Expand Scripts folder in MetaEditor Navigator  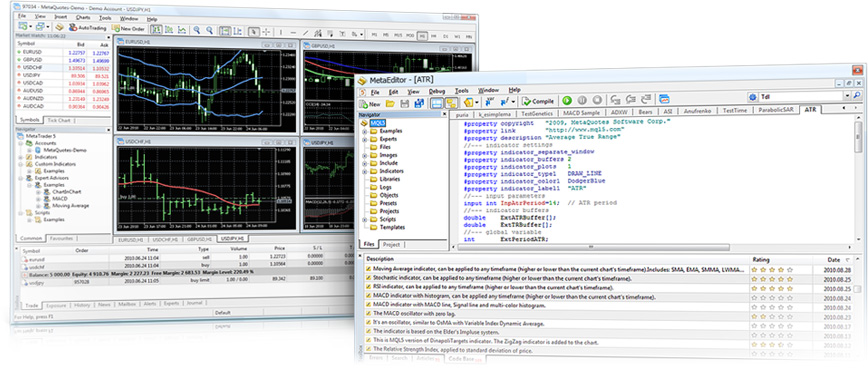(x=365, y=220)
